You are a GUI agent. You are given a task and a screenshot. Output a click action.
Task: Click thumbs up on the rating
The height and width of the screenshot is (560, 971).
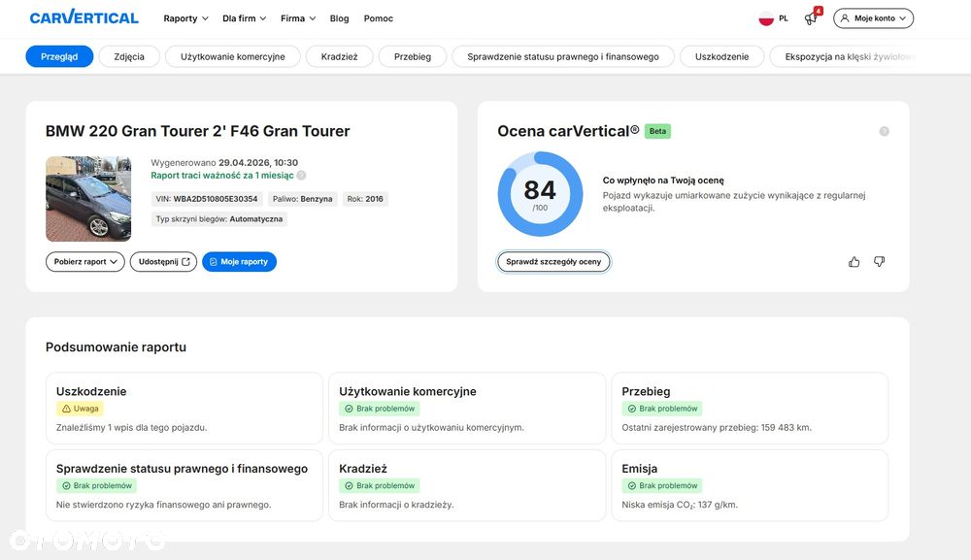point(854,262)
